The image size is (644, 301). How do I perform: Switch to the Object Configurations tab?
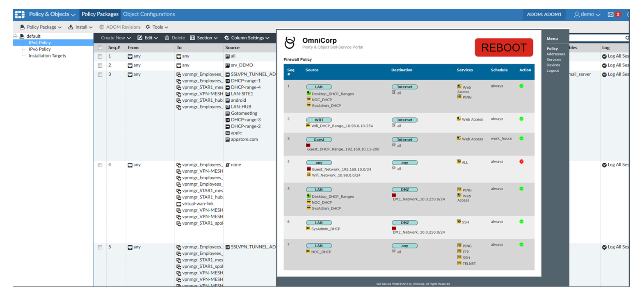pyautogui.click(x=149, y=14)
